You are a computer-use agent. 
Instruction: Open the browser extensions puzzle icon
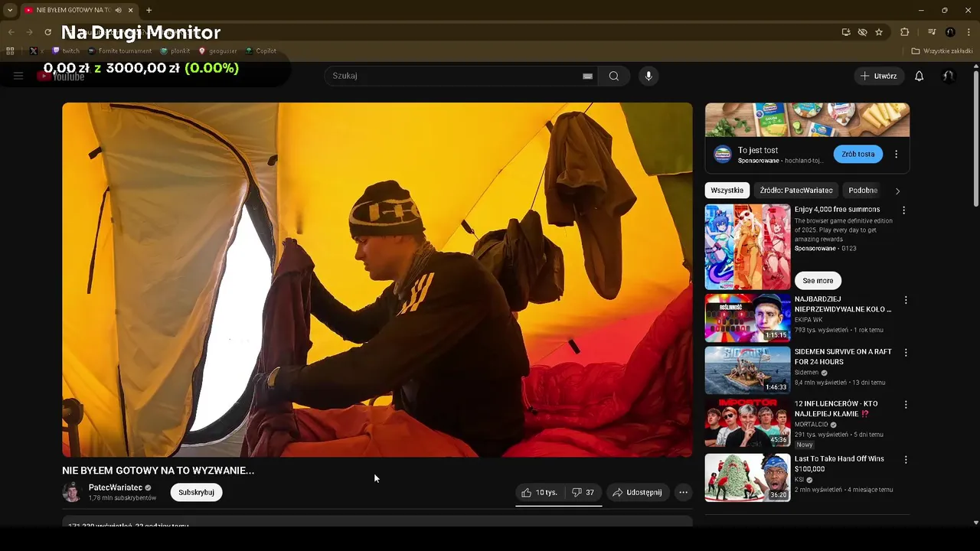[x=905, y=32]
